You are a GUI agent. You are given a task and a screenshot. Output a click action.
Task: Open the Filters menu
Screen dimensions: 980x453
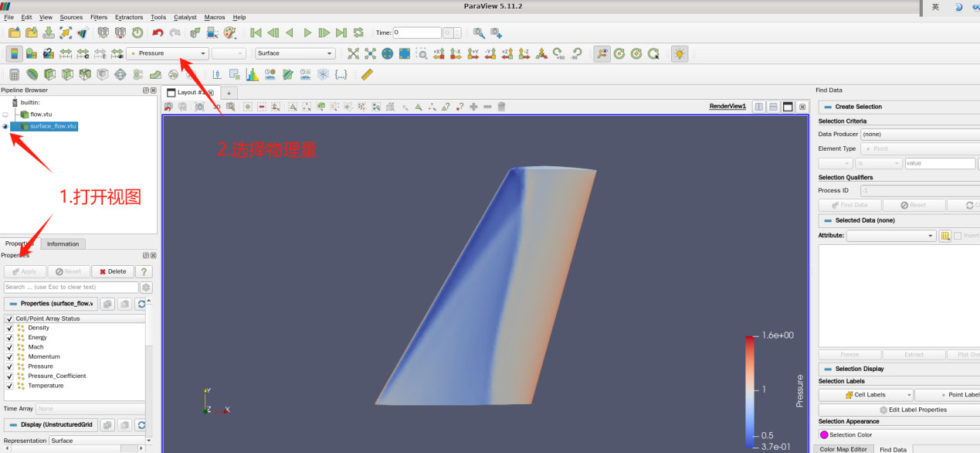[x=99, y=17]
